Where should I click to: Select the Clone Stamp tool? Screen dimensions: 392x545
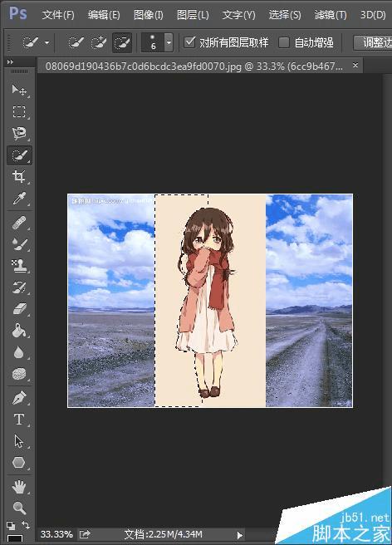tap(19, 266)
